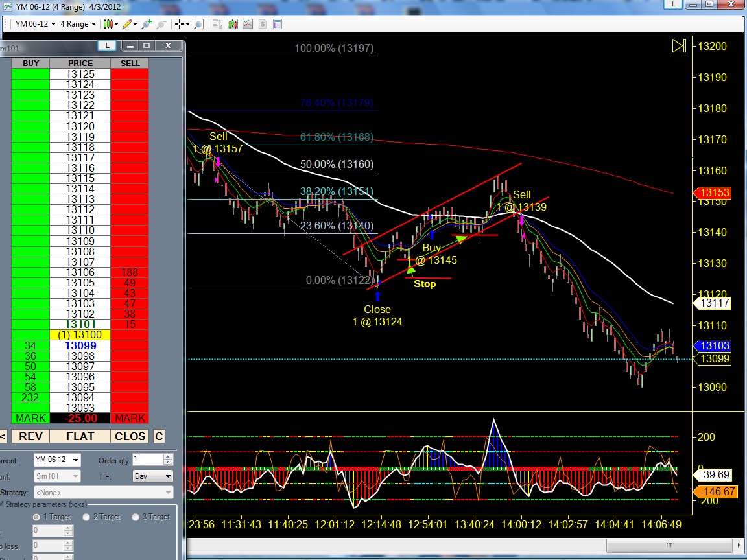Click the yellow Stop annotation text
The image size is (747, 560).
click(x=425, y=284)
